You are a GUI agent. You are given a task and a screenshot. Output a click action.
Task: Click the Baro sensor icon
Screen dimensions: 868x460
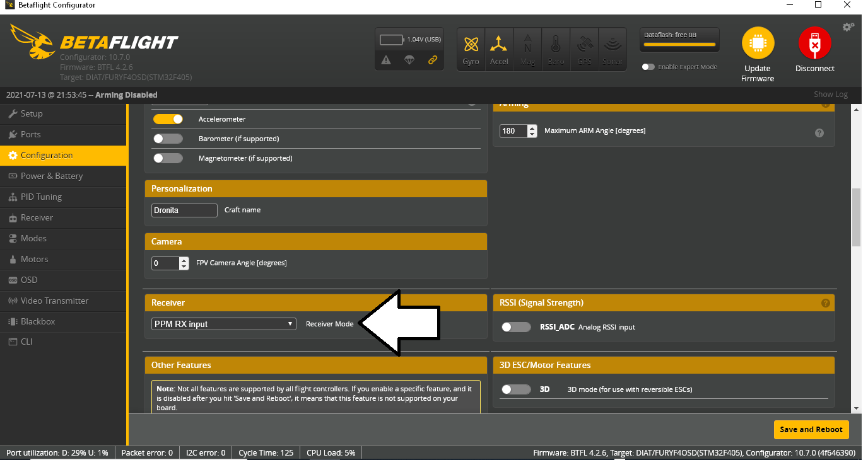(556, 49)
